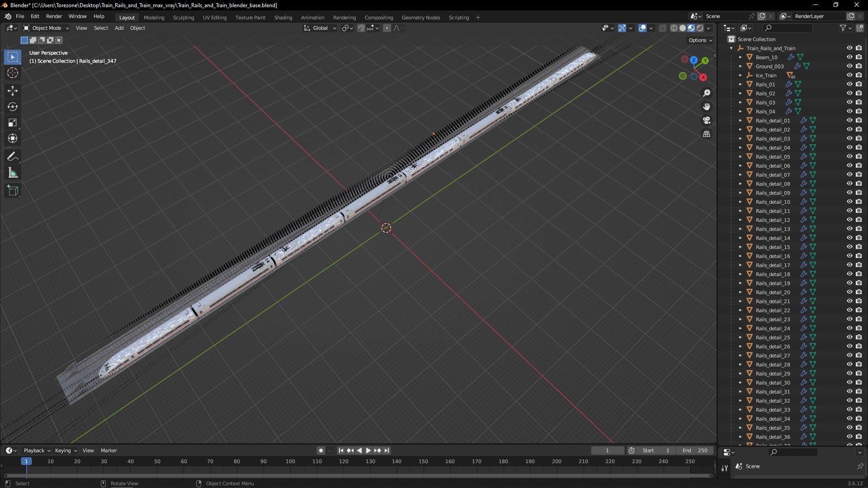Expand the Ice_Train item
The height and width of the screenshot is (488, 868).
point(741,75)
